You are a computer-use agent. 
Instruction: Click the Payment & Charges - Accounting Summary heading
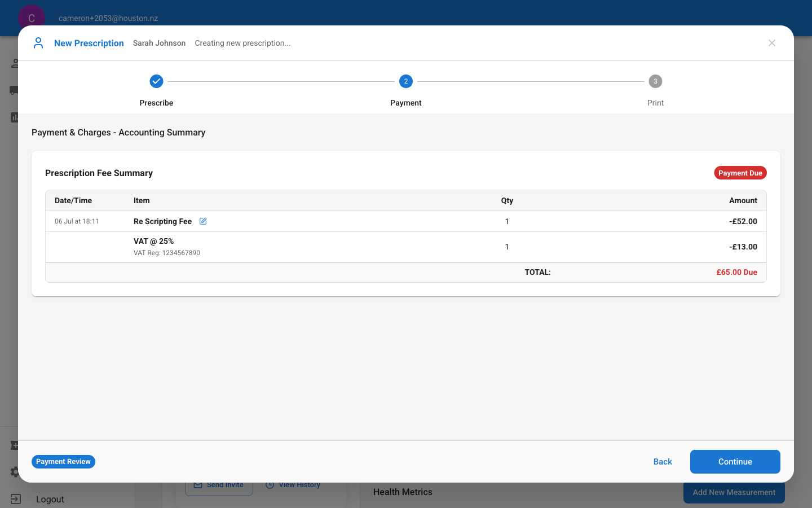[118, 132]
